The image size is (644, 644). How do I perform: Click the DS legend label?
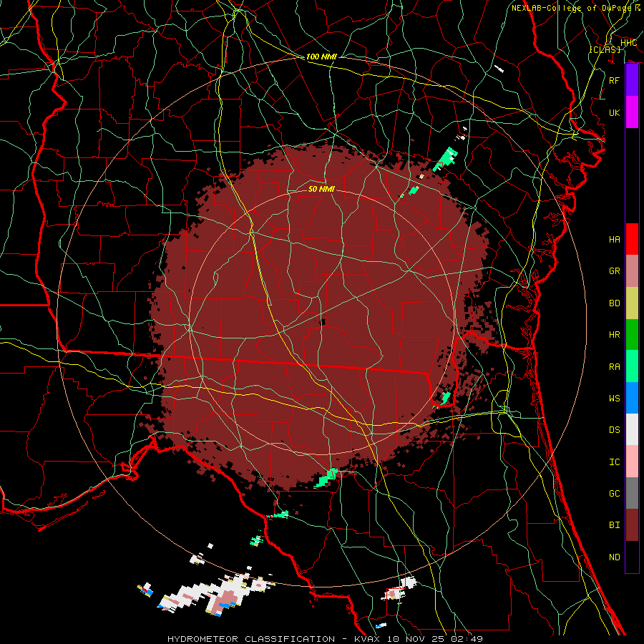[614, 430]
